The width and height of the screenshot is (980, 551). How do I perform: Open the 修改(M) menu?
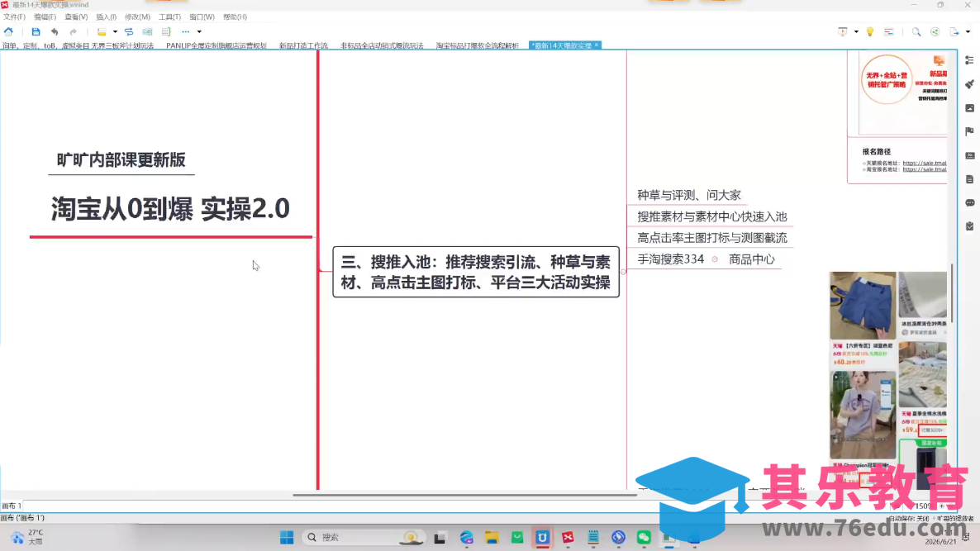tap(137, 17)
